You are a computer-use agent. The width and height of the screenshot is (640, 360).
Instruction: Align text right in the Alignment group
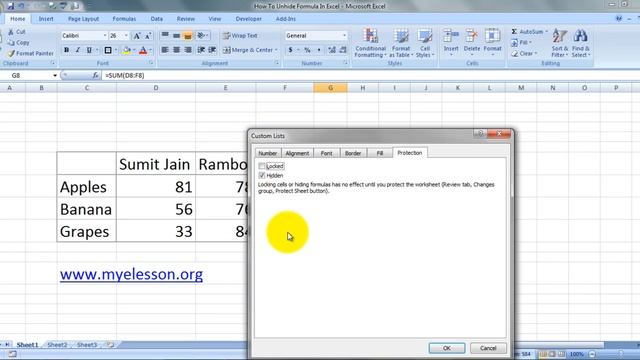[x=188, y=50]
